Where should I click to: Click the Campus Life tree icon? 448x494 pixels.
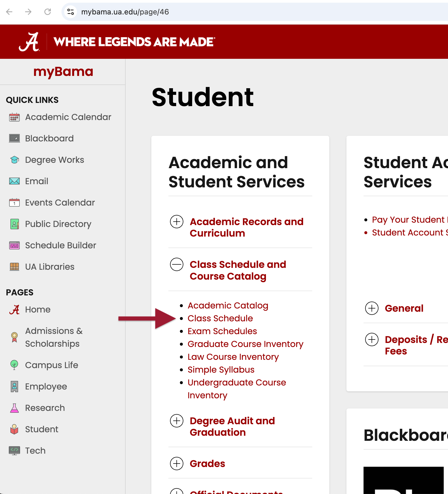14,365
